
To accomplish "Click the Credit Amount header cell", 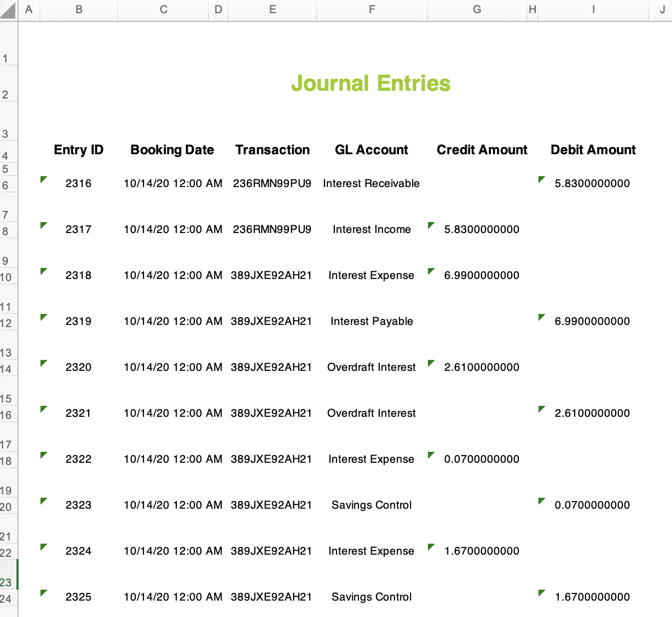I will coord(482,150).
